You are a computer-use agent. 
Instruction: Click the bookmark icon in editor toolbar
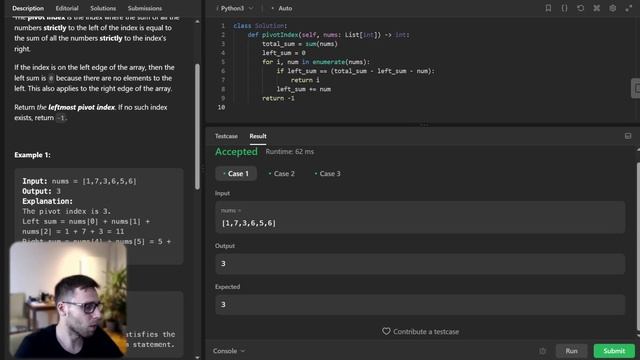click(x=548, y=8)
